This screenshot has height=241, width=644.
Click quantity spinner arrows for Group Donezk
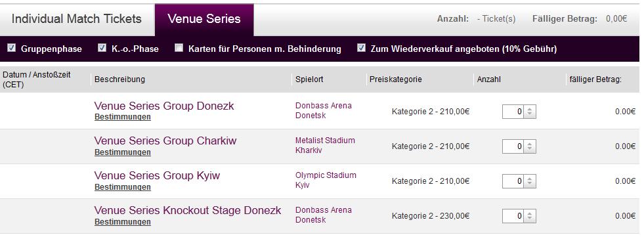530,112
